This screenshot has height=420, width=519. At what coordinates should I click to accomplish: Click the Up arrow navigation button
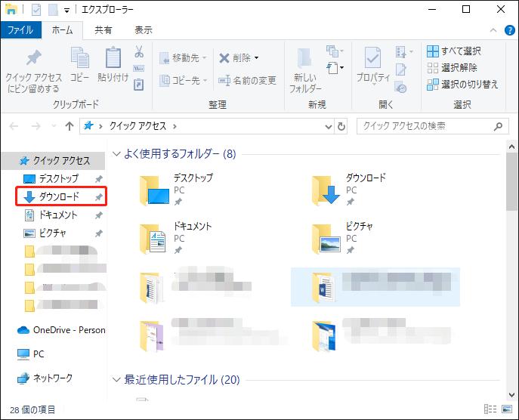(70, 126)
